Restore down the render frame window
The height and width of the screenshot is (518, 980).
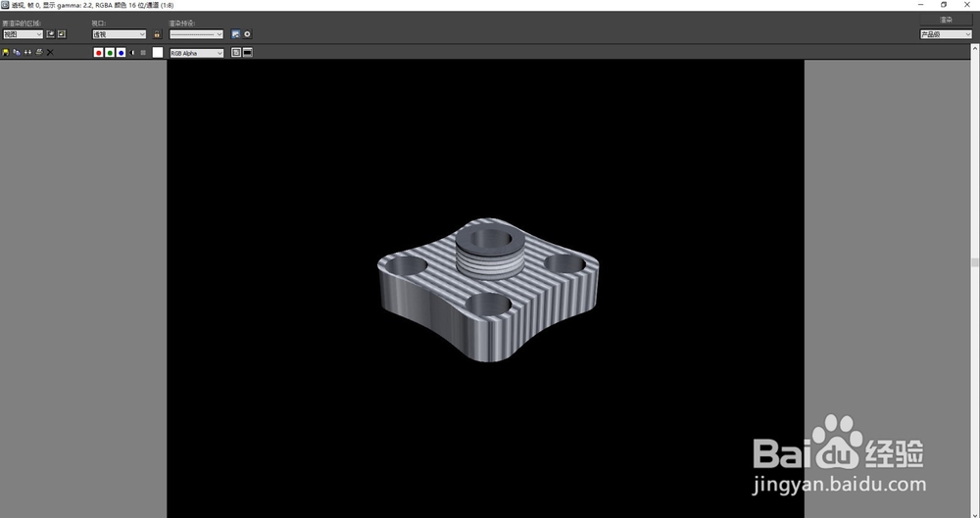tap(944, 4)
